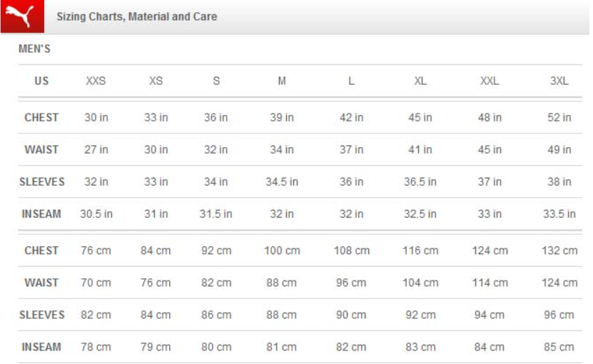The width and height of the screenshot is (593, 364).
Task: Click the 34.5 in sleeves cell
Action: tap(282, 182)
